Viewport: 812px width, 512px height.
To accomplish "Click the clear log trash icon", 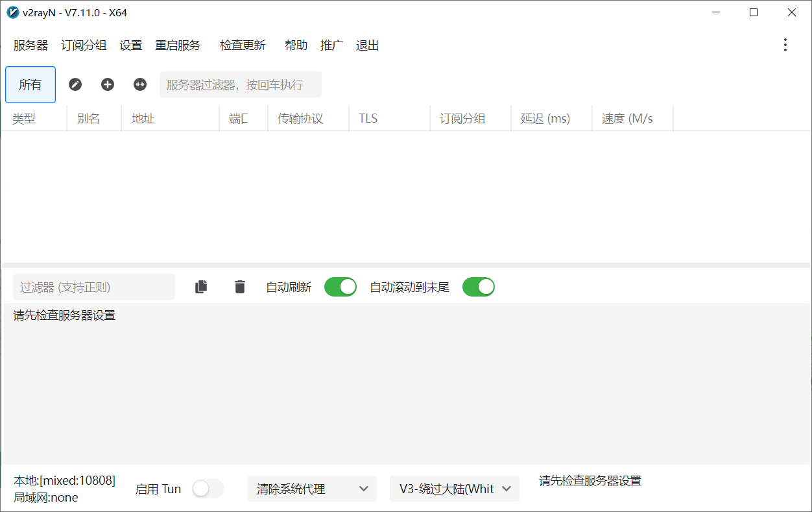I will [x=240, y=287].
